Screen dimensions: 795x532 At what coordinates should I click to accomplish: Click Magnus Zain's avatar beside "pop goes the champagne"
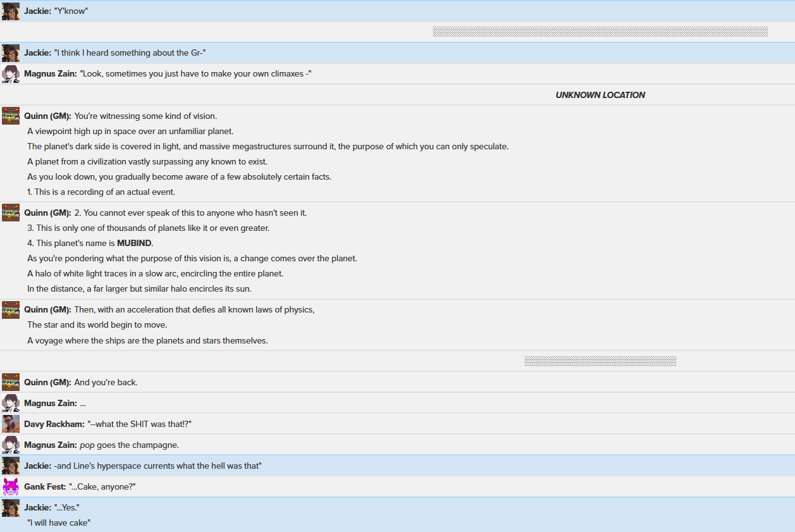point(11,445)
